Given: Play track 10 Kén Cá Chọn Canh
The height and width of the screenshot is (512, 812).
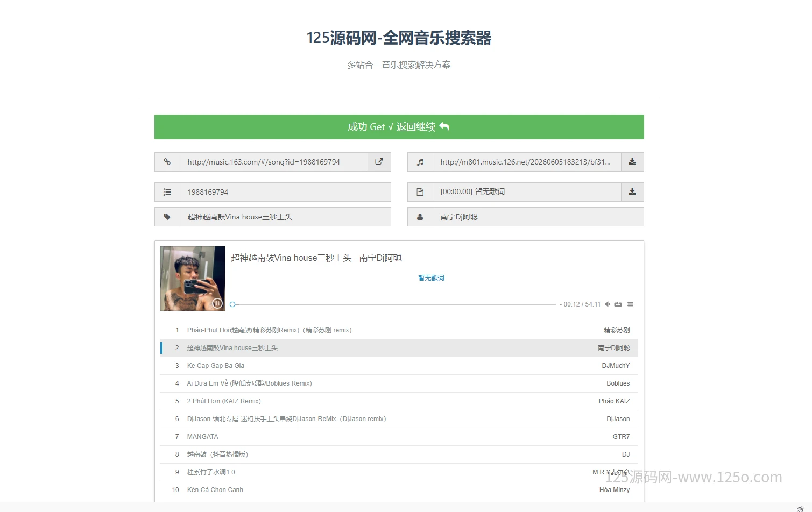Looking at the screenshot, I should tap(399, 490).
